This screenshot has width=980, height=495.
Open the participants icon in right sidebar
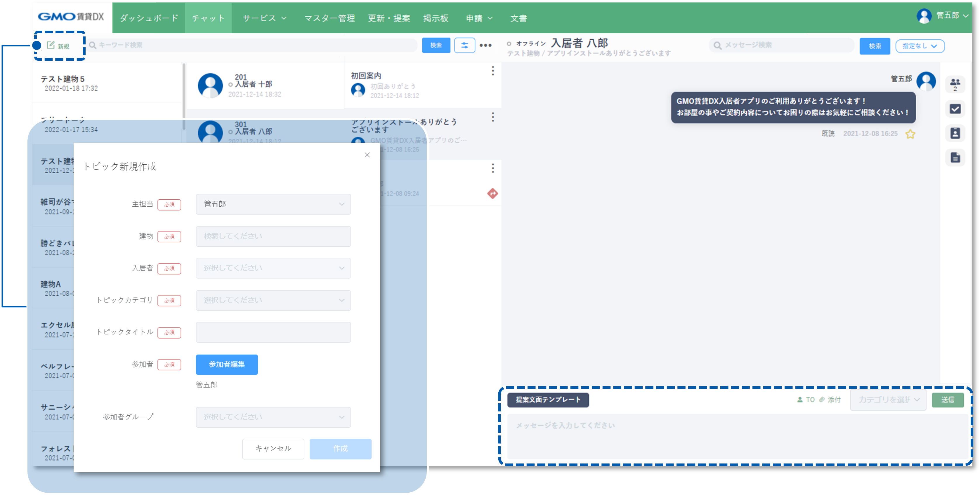click(955, 84)
